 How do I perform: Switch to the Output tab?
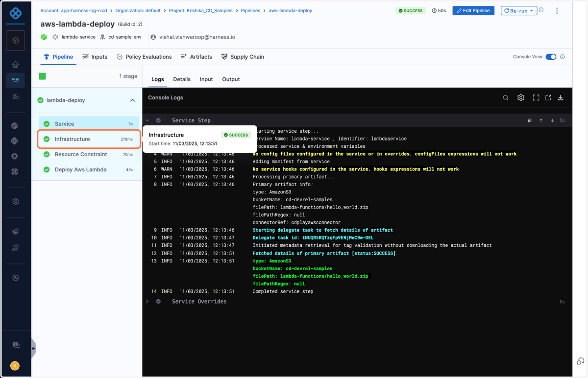coord(231,79)
